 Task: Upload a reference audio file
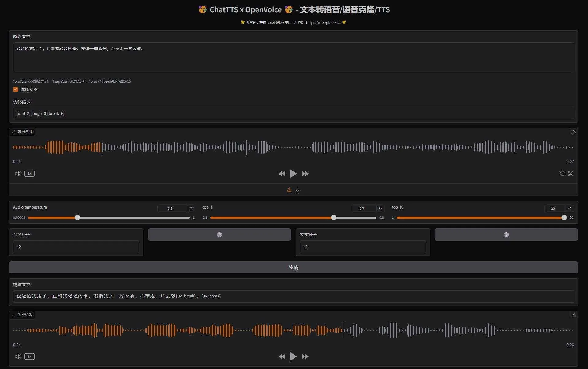tap(289, 190)
